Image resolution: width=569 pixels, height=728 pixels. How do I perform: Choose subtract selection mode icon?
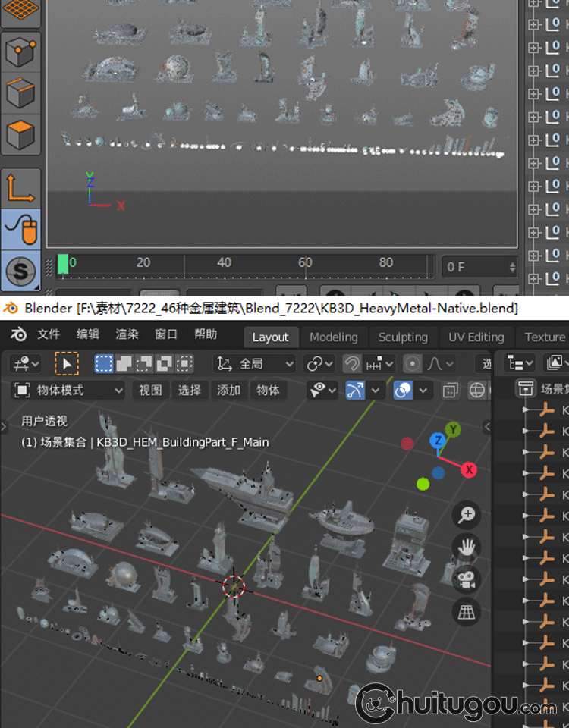(144, 363)
